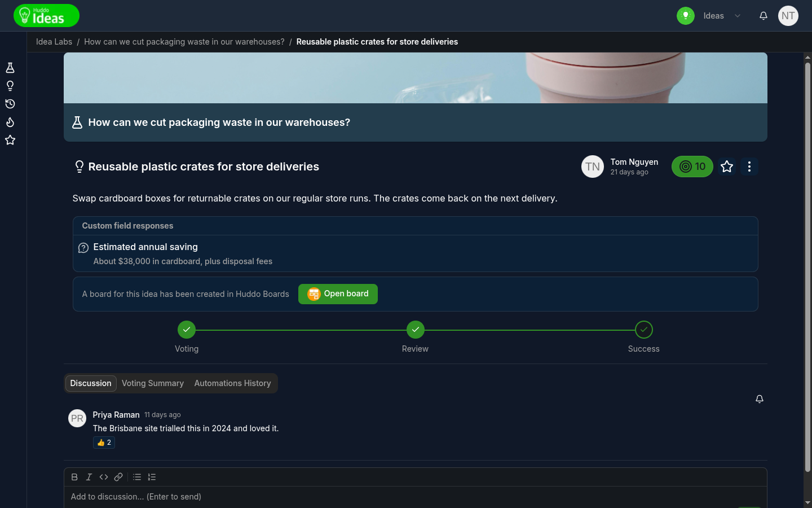Click the Add to discussion input field
This screenshot has height=508, width=812.
(416, 497)
